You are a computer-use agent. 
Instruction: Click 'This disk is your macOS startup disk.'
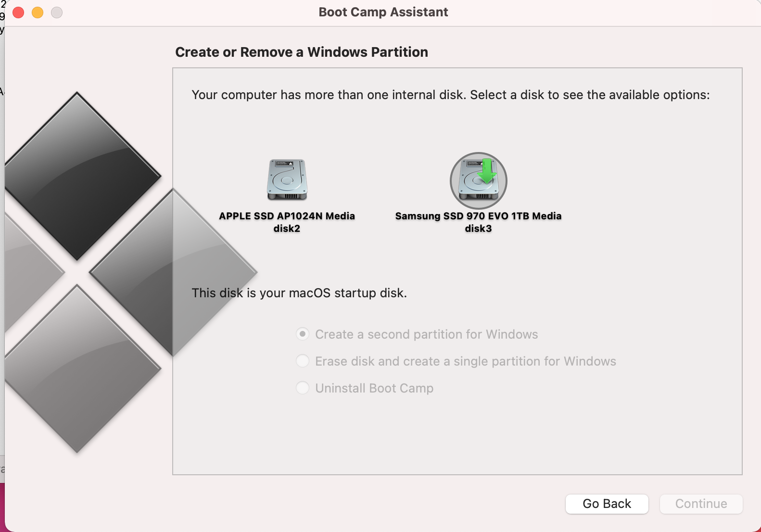299,293
